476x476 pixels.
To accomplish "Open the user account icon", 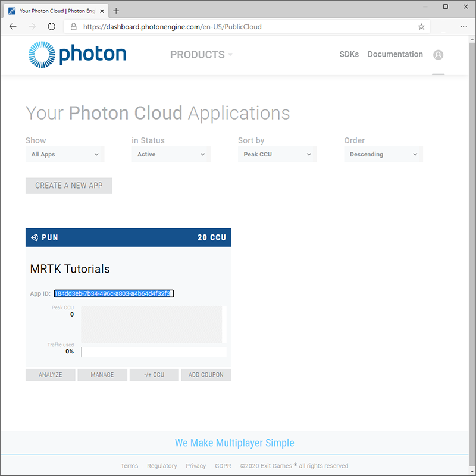I will (439, 55).
